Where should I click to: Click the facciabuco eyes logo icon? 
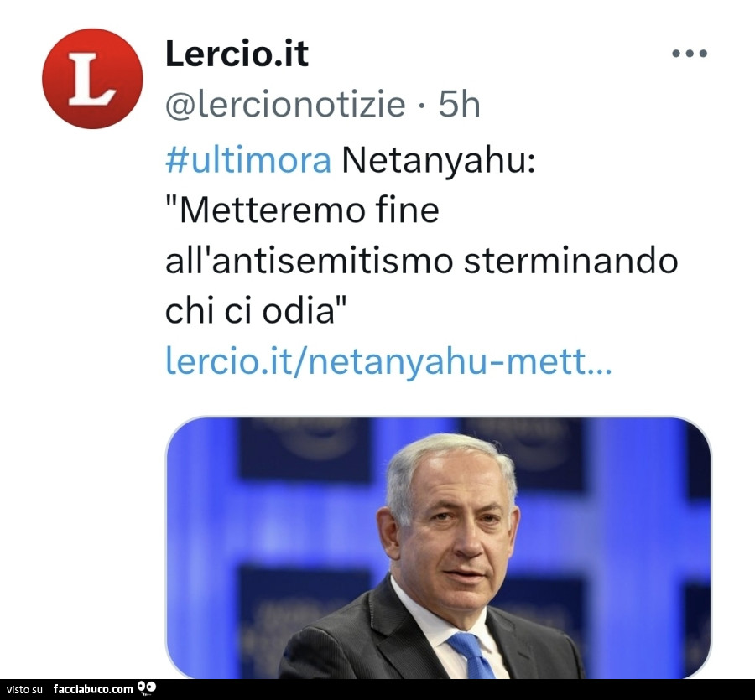pos(147,687)
